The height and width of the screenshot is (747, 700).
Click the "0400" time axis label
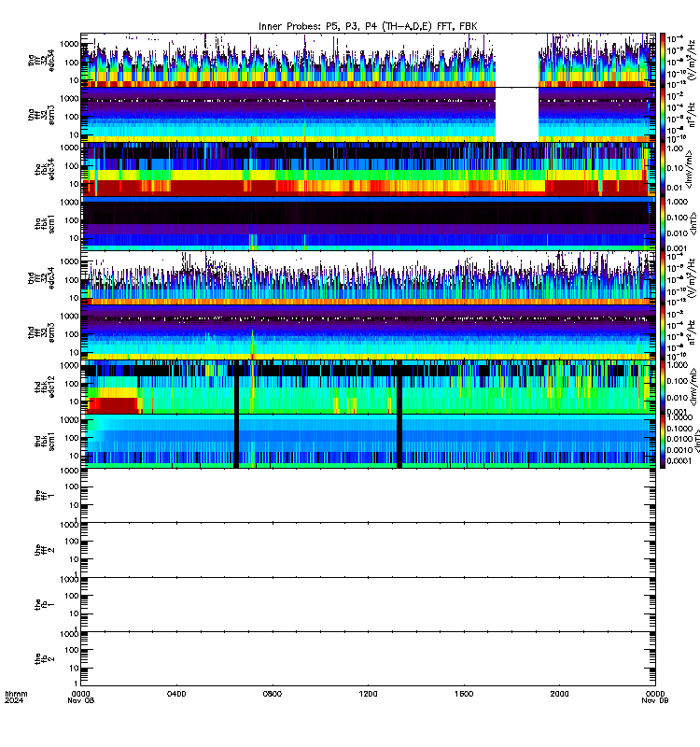coord(176,694)
